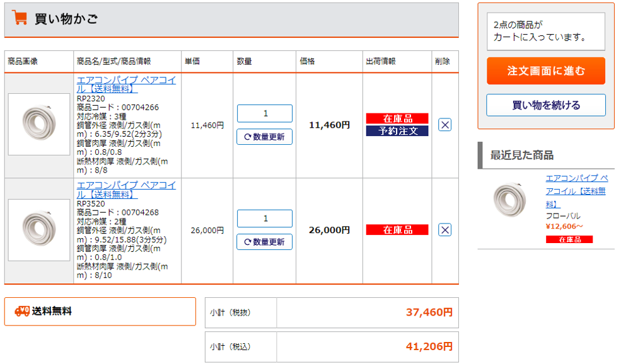Update quantity for the RP3520 item
The image size is (621, 364).
tap(265, 242)
